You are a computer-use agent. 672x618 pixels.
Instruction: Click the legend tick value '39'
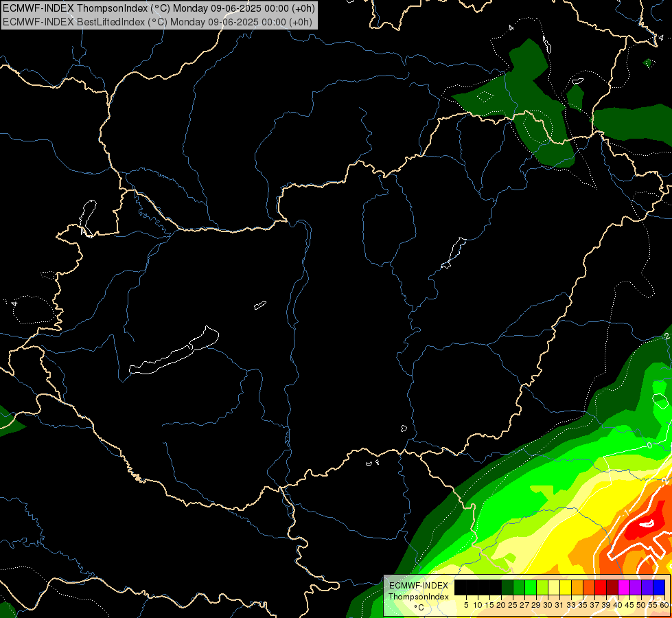tap(606, 605)
